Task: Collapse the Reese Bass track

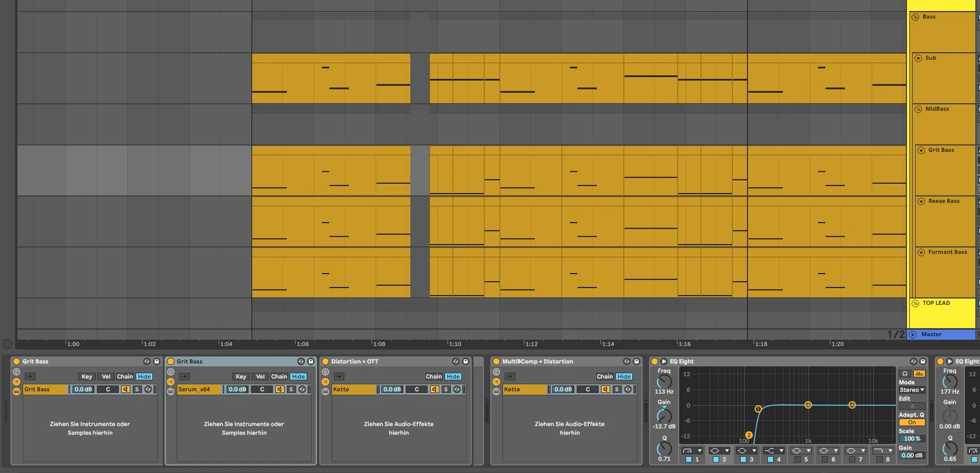Action: coord(921,201)
